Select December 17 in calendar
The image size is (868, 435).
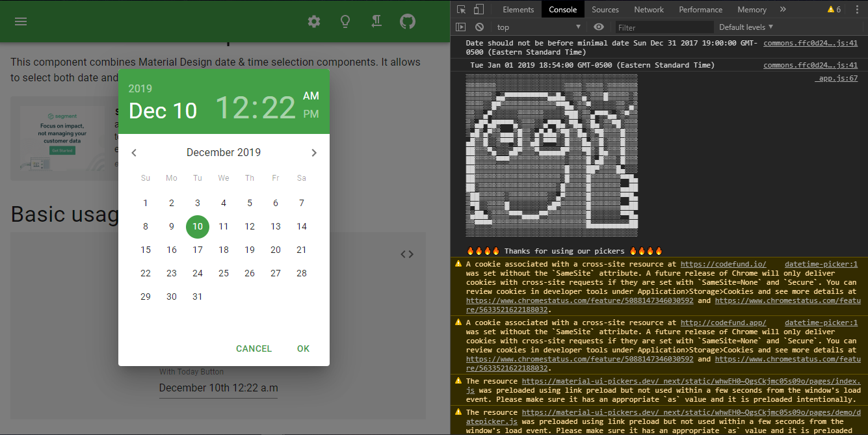[x=198, y=250]
